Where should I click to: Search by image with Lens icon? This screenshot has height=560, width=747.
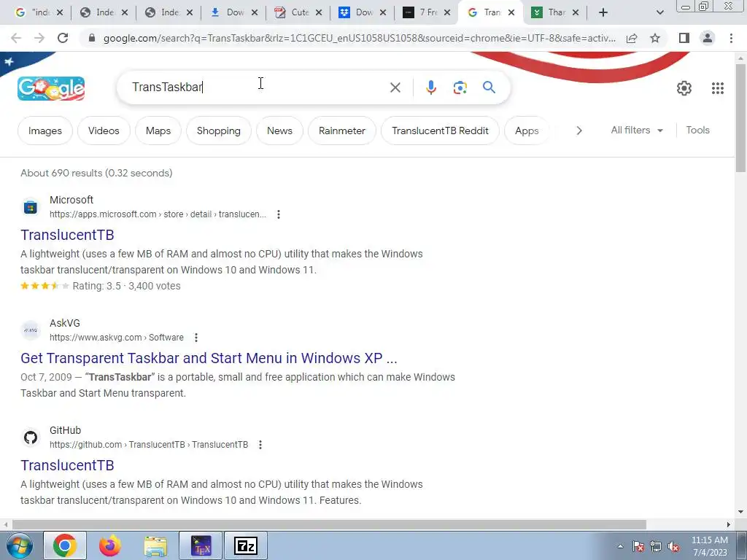point(460,87)
